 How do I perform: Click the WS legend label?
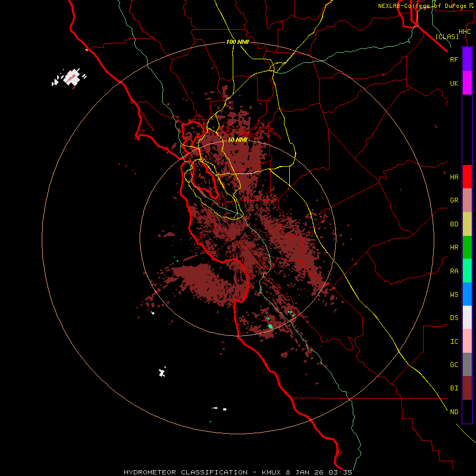click(x=454, y=295)
